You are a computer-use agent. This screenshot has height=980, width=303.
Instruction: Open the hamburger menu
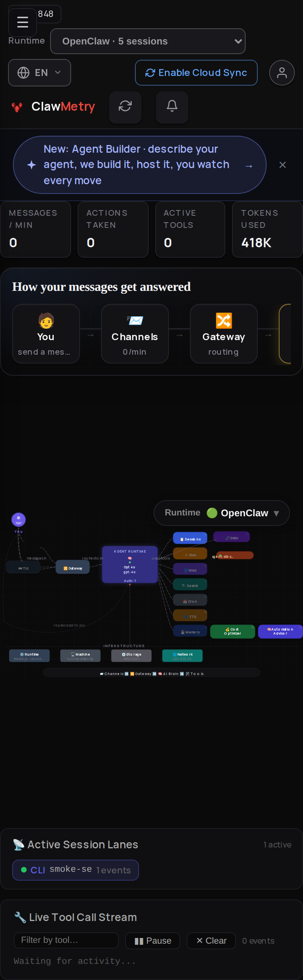pos(23,22)
